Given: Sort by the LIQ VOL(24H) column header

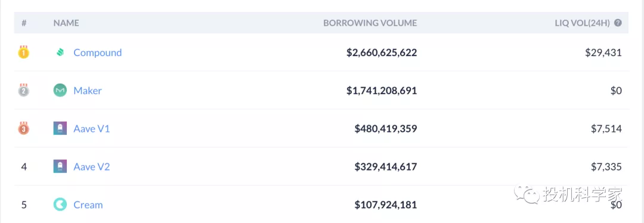Looking at the screenshot, I should [x=583, y=23].
